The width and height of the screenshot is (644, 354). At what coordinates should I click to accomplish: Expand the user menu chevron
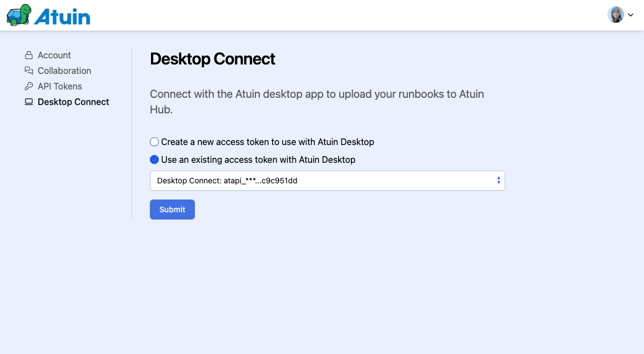click(631, 15)
